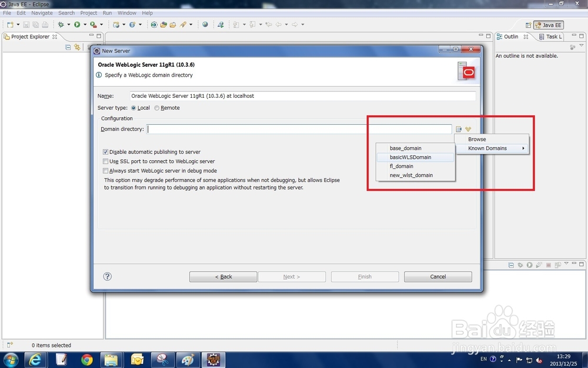Open the Debug dropdown arrow
588x368 pixels.
pyautogui.click(x=68, y=24)
